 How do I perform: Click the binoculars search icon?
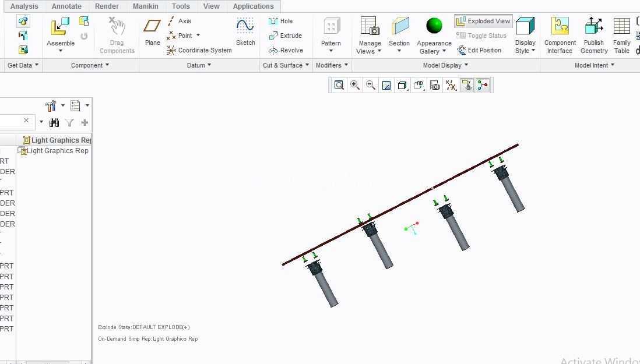point(54,122)
